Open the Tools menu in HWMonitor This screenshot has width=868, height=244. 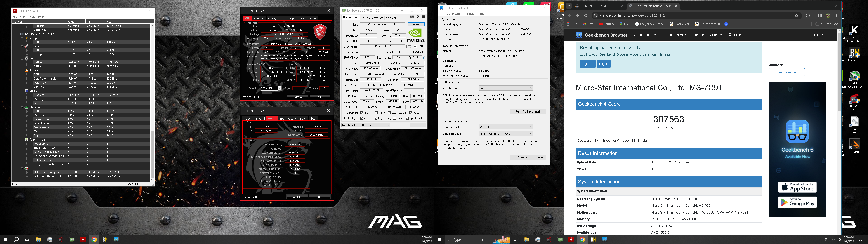(32, 16)
